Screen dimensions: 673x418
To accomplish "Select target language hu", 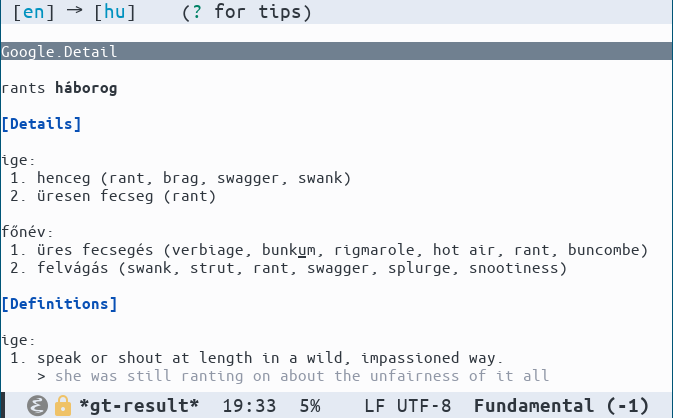I will [x=115, y=12].
